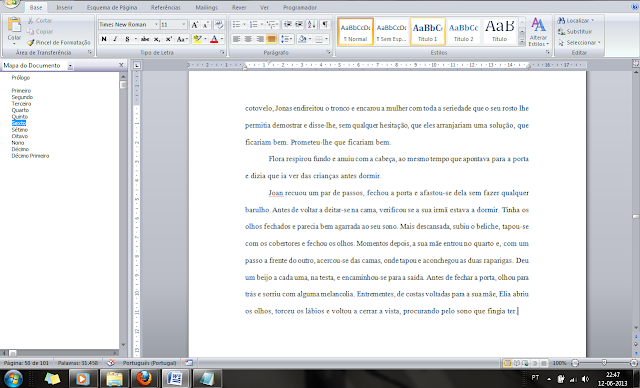This screenshot has width=640, height=388.
Task: Open Firefox from the taskbar
Action: click(144, 379)
